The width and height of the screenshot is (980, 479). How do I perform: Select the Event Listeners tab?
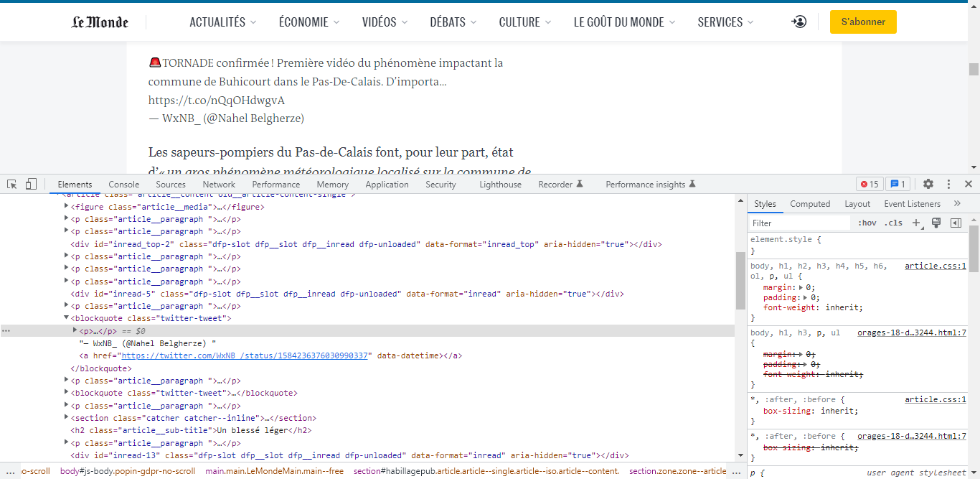pyautogui.click(x=912, y=203)
